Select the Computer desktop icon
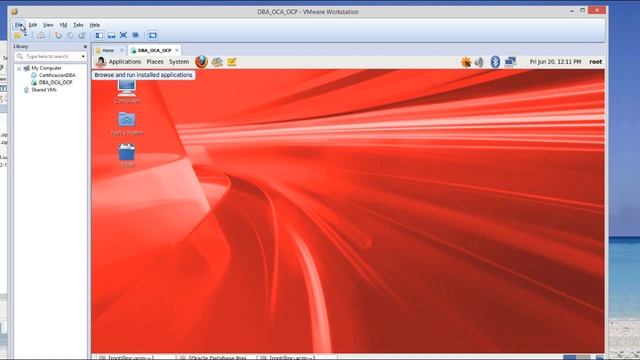 127,91
